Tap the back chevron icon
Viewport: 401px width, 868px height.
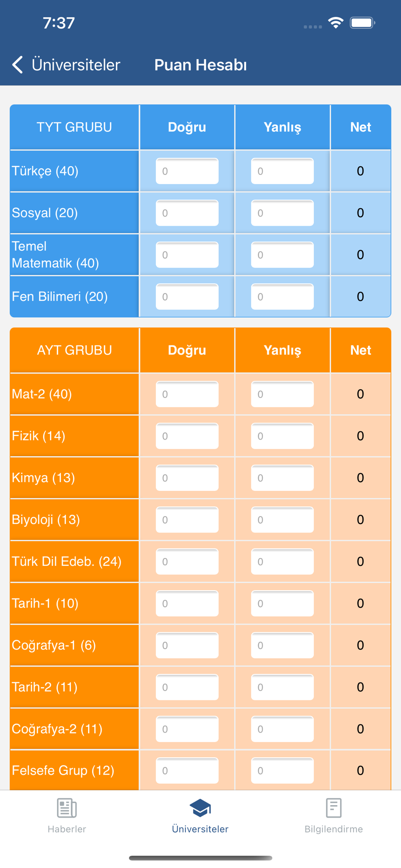tap(17, 65)
